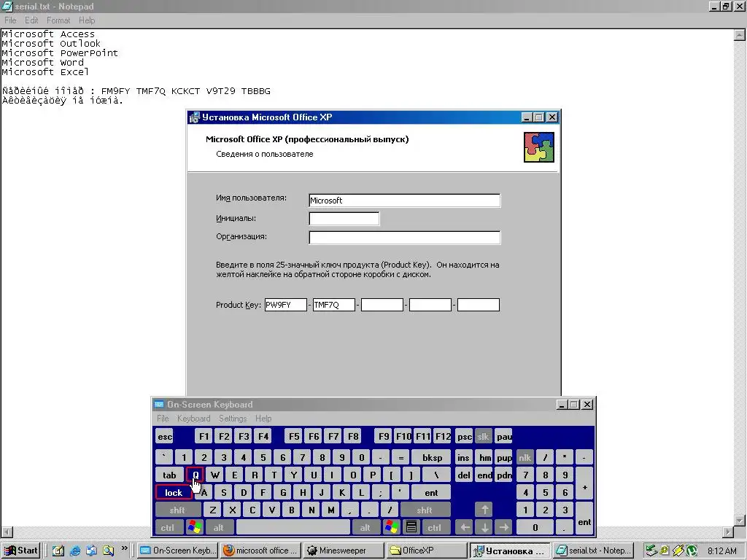
Task: Launch Internet Explorer from the Quick Launch bar
Action: click(x=75, y=551)
